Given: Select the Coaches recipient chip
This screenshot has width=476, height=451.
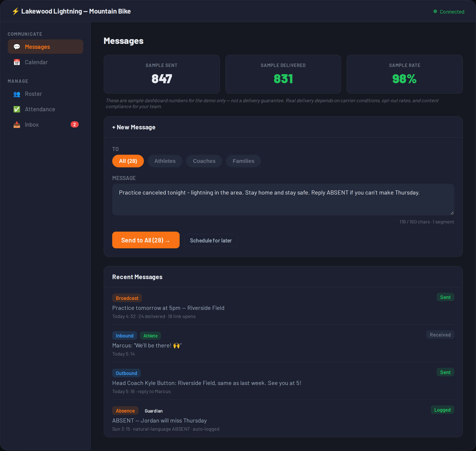Looking at the screenshot, I should pos(204,161).
